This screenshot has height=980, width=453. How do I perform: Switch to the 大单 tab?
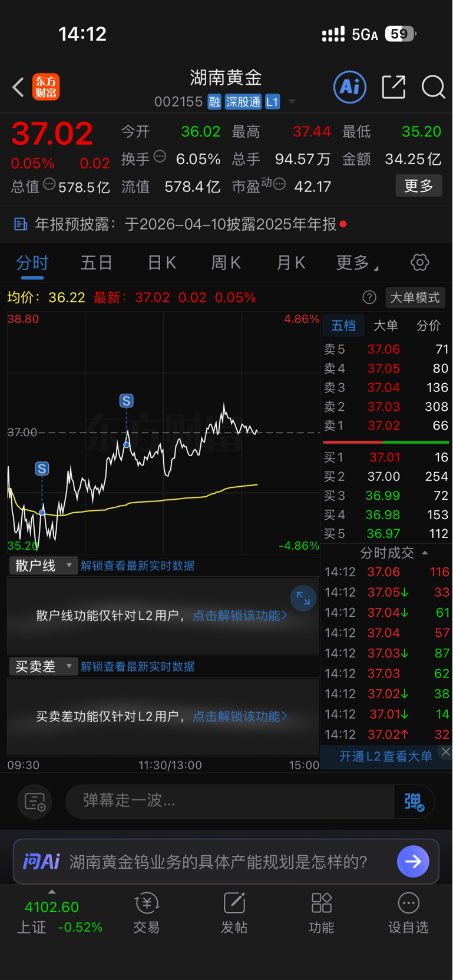click(x=386, y=325)
